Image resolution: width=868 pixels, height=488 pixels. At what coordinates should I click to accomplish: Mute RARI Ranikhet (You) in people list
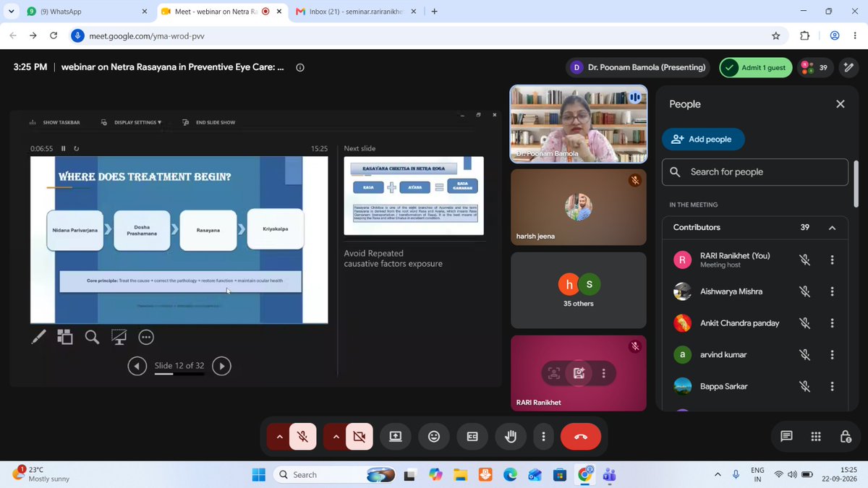coord(804,260)
